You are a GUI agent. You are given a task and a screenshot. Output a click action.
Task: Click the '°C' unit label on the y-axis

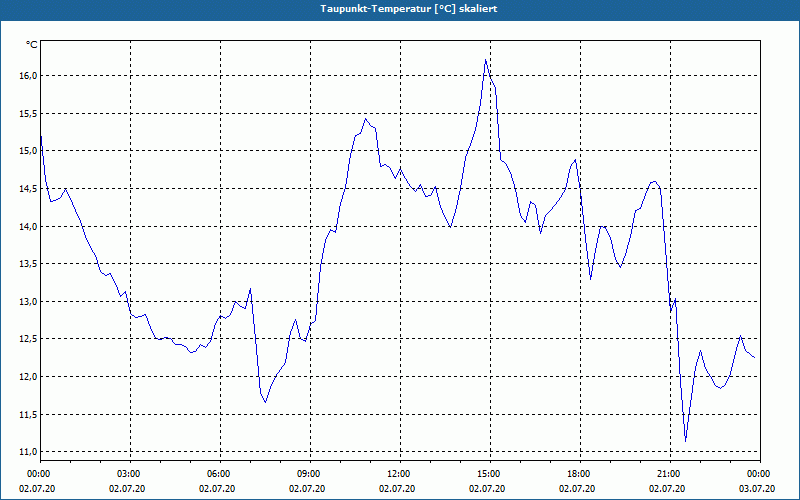coord(32,45)
